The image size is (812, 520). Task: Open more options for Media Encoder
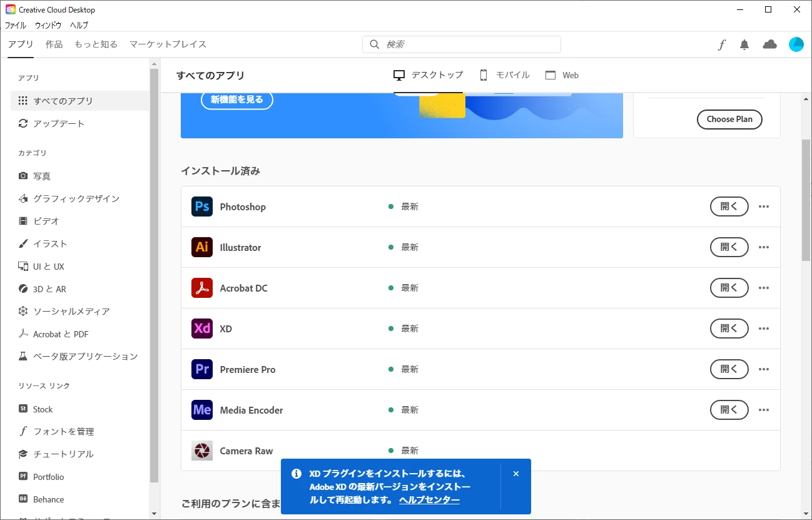pyautogui.click(x=763, y=410)
